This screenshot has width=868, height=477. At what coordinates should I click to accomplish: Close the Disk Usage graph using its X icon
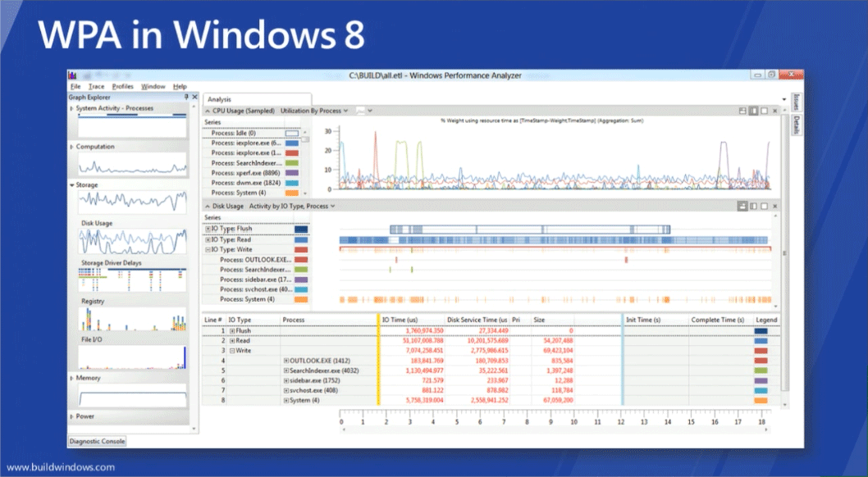click(774, 205)
